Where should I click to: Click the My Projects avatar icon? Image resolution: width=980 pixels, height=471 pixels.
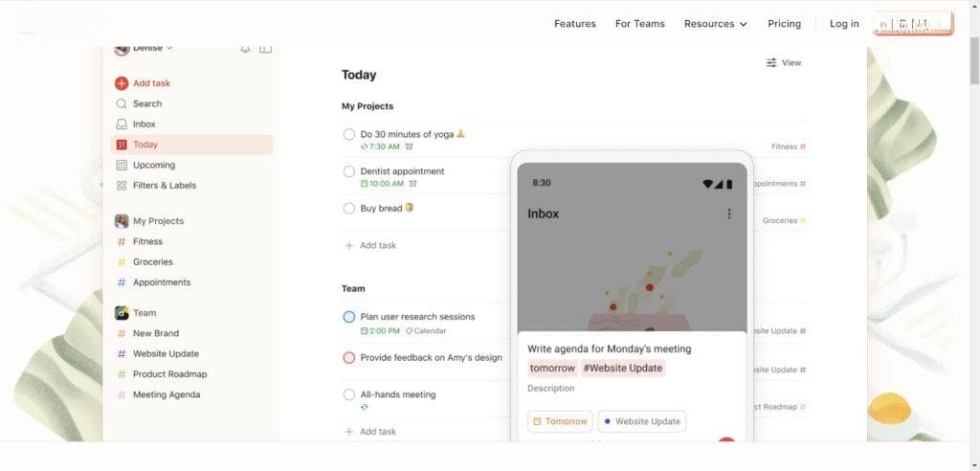[122, 221]
